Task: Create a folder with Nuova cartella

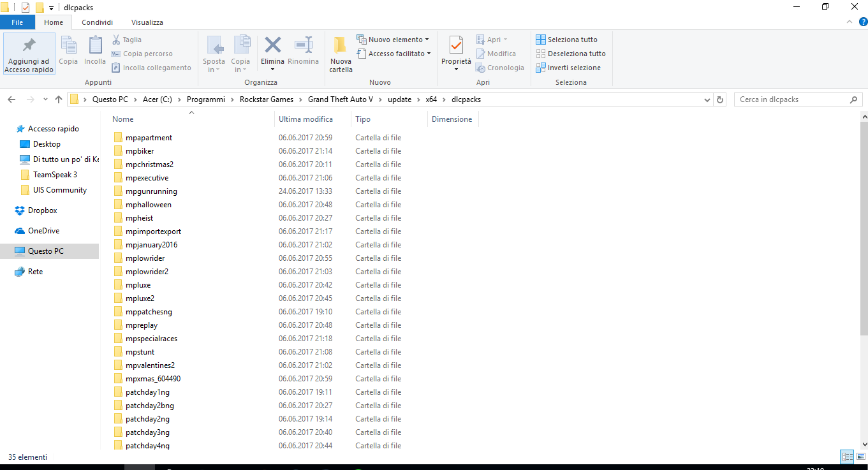Action: [x=341, y=54]
